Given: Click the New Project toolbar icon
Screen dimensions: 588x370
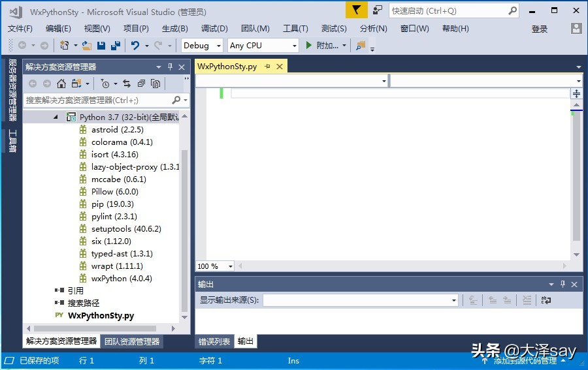Looking at the screenshot, I should [65, 46].
